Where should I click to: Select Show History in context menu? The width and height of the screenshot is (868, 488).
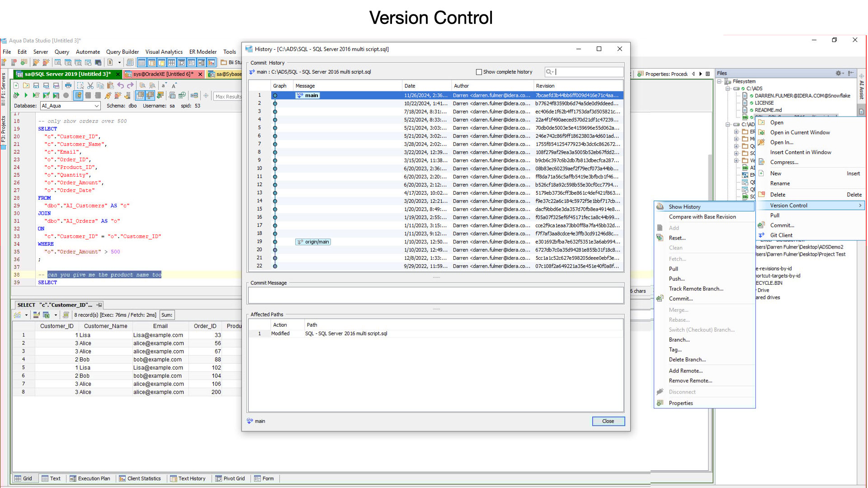point(684,206)
